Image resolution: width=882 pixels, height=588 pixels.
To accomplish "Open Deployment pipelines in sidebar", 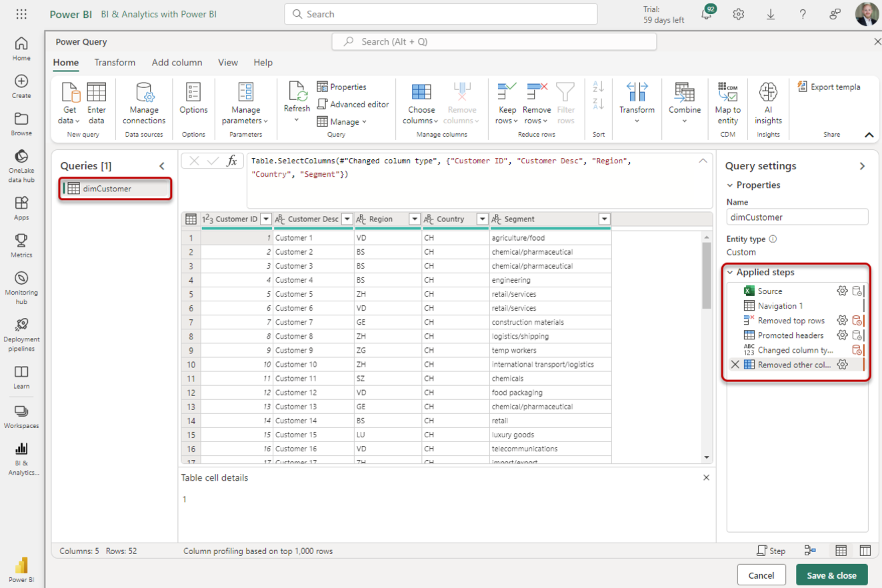I will (21, 334).
